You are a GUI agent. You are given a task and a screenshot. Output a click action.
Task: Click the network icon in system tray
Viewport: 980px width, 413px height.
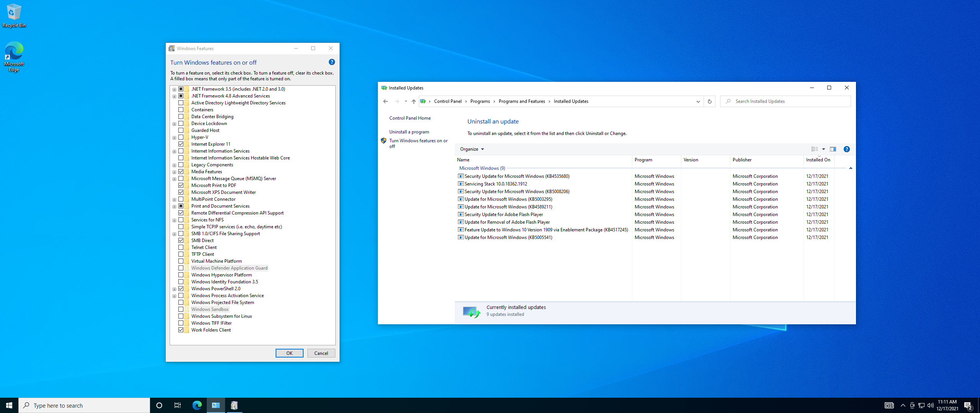(921, 405)
